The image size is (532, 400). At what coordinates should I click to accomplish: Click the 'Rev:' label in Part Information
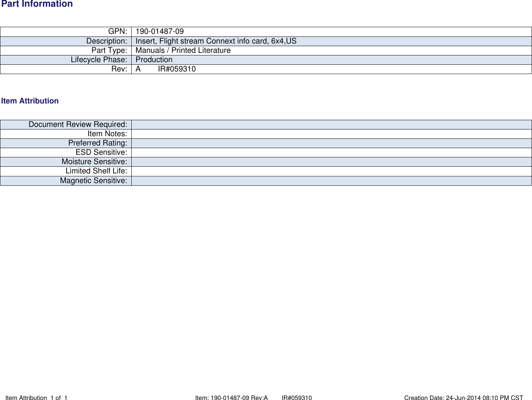tap(119, 69)
